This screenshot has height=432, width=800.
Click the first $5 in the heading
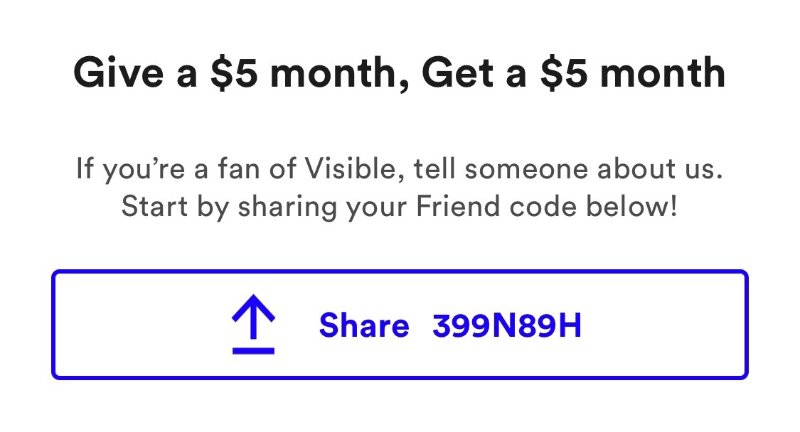(233, 73)
